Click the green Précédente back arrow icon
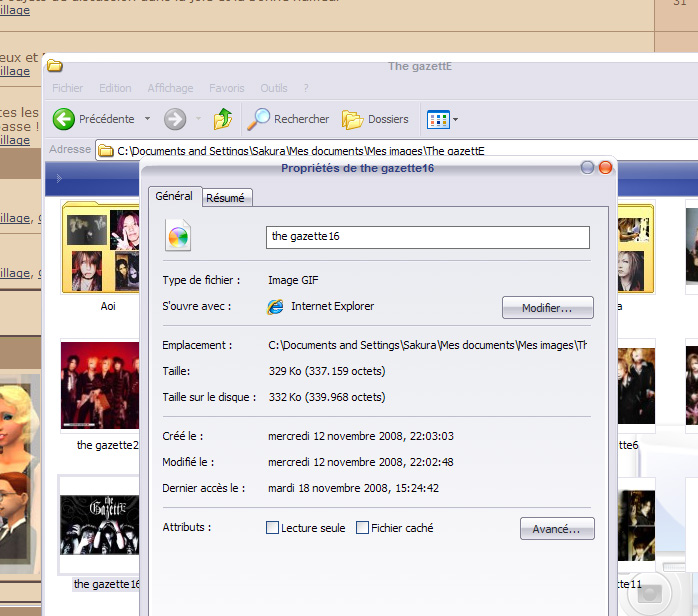The image size is (698, 616). click(x=64, y=119)
